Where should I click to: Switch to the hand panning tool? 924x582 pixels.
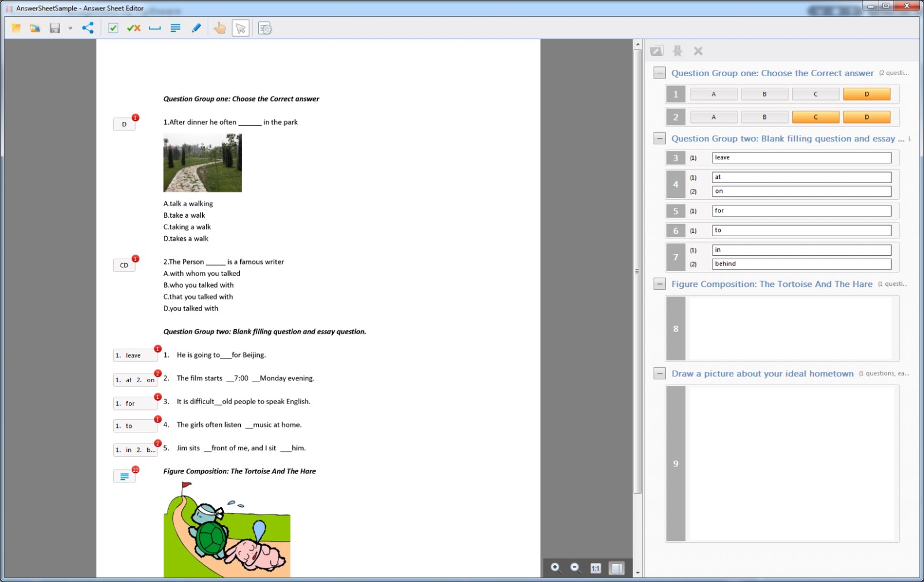(219, 28)
